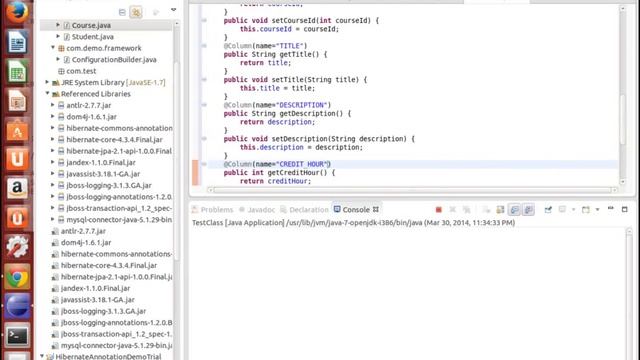Open System Settings from the dock
The height and width of the screenshot is (360, 640).
click(x=17, y=247)
